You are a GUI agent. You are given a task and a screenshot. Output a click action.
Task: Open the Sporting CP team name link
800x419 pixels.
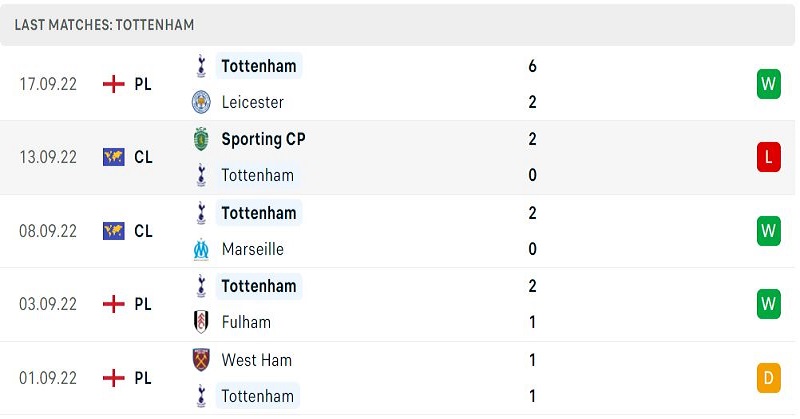[263, 139]
